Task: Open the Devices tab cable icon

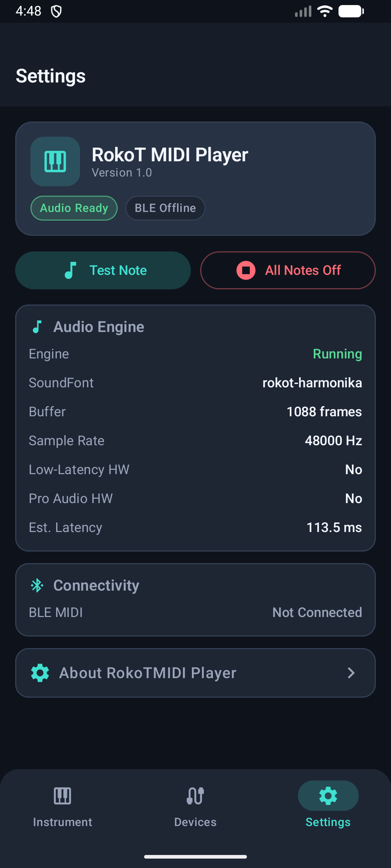Action: click(195, 796)
